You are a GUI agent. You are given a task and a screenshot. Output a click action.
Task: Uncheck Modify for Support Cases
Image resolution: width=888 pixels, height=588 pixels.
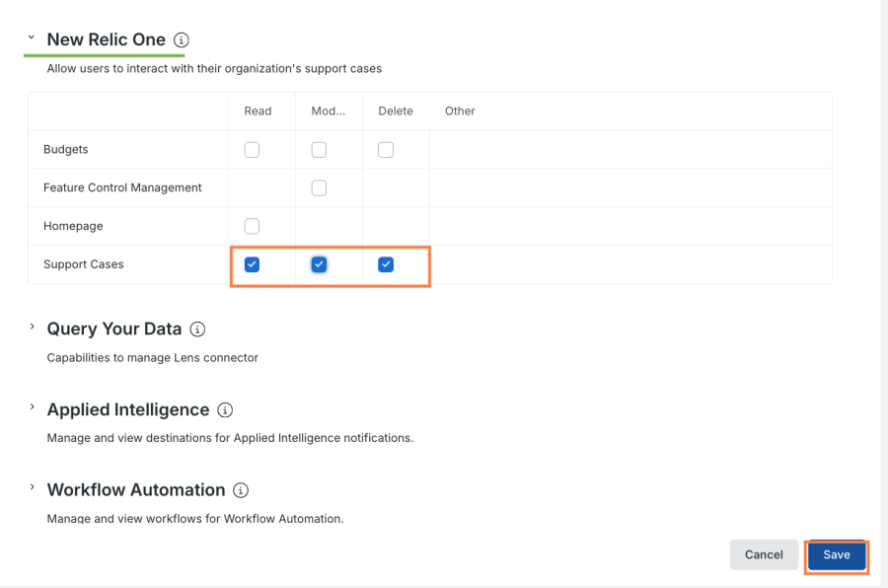pyautogui.click(x=319, y=264)
